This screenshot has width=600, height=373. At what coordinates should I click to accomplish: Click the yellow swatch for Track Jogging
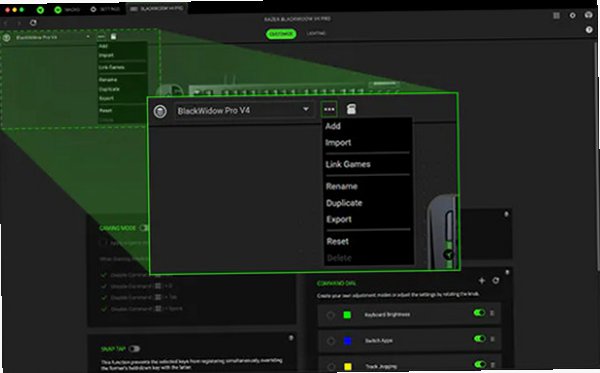pos(348,366)
